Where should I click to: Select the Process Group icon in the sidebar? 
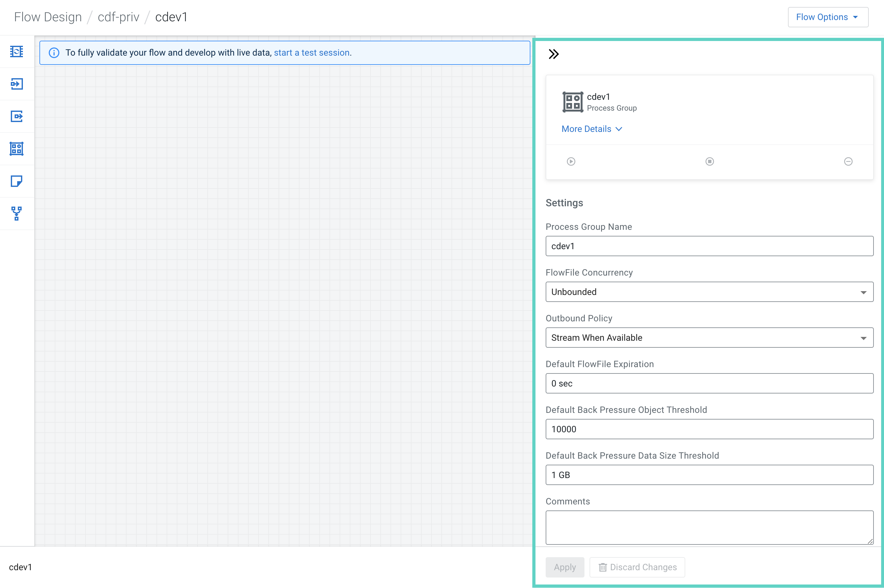pyautogui.click(x=17, y=149)
